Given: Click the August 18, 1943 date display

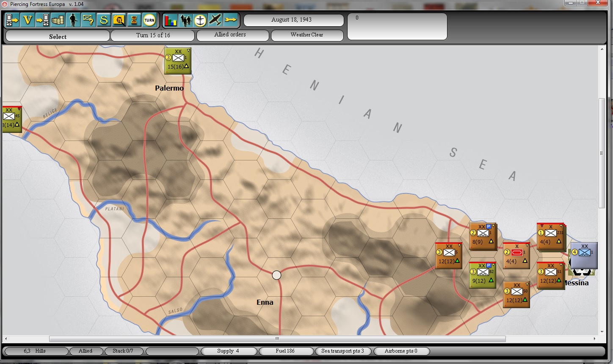Looking at the screenshot, I should pyautogui.click(x=294, y=20).
